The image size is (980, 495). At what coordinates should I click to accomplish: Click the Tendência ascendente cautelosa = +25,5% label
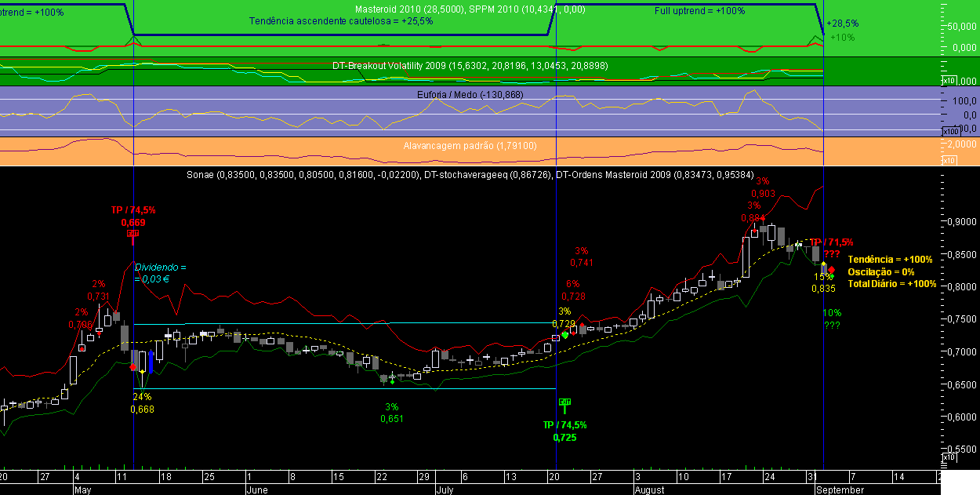[341, 21]
